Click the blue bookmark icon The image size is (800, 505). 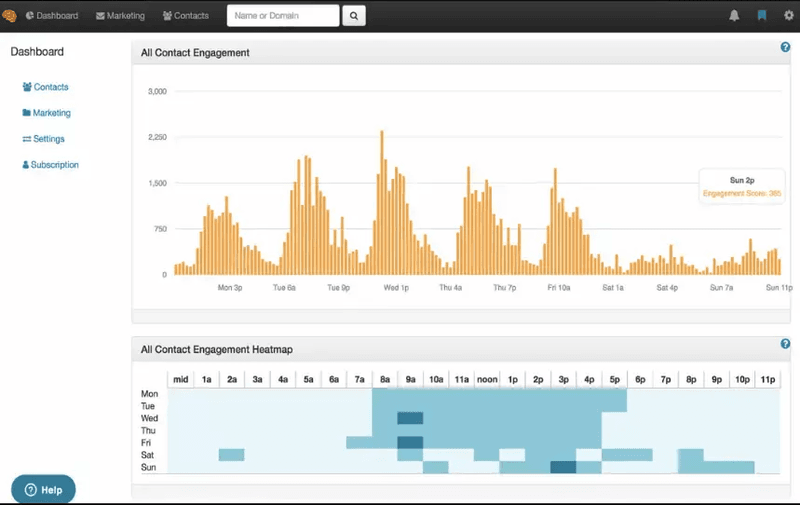762,16
